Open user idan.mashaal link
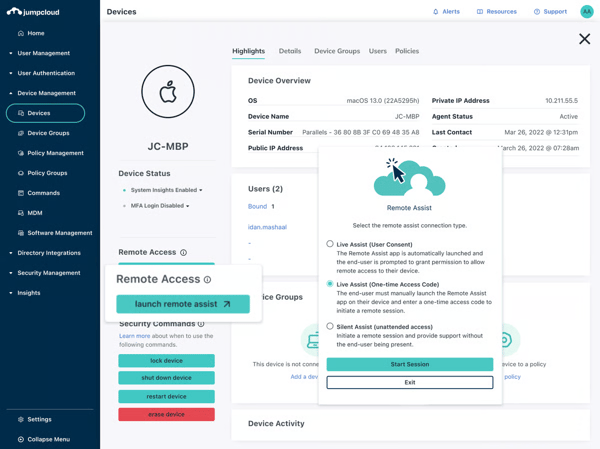Image resolution: width=600 pixels, height=449 pixels. [267, 227]
